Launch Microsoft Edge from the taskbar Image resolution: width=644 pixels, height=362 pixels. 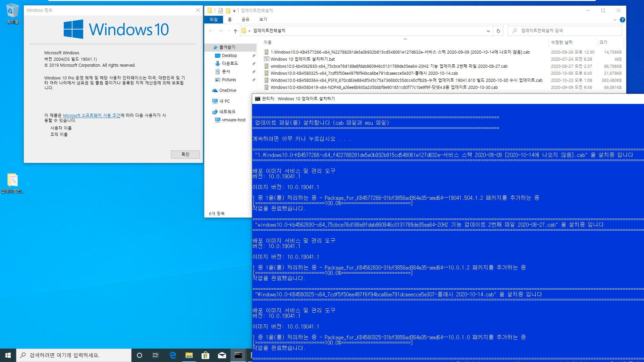pos(173,355)
